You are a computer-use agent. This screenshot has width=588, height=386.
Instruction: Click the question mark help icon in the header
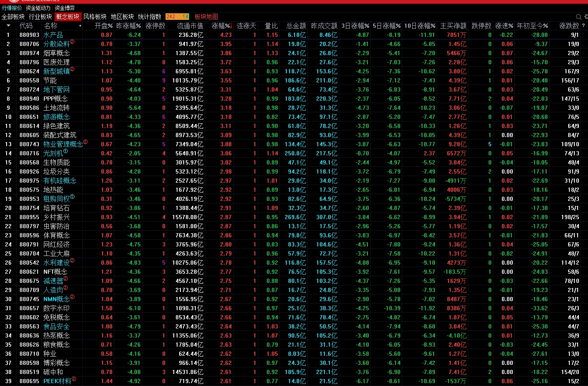583,26
